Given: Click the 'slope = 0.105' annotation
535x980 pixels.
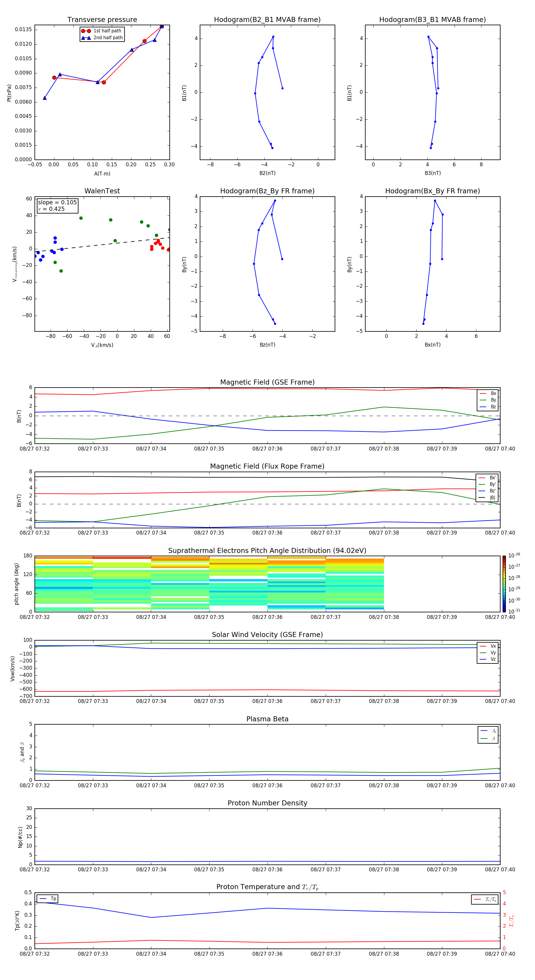Looking at the screenshot, I should tap(57, 203).
